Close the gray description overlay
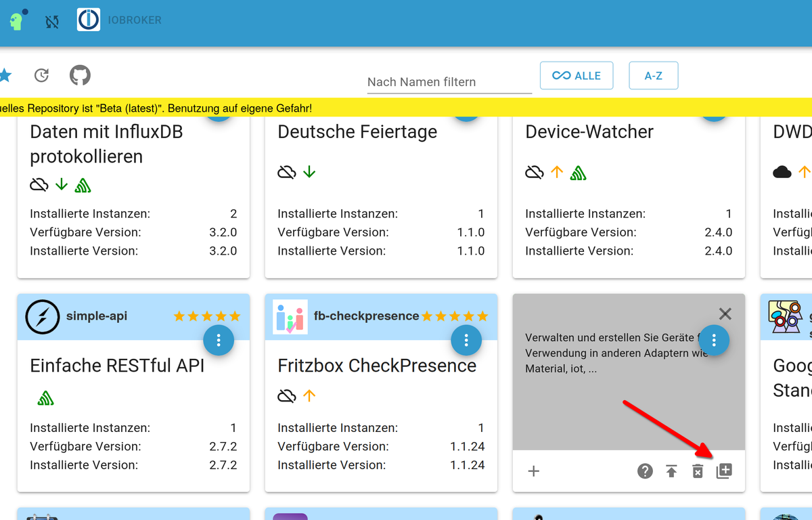The width and height of the screenshot is (812, 520). pyautogui.click(x=725, y=313)
